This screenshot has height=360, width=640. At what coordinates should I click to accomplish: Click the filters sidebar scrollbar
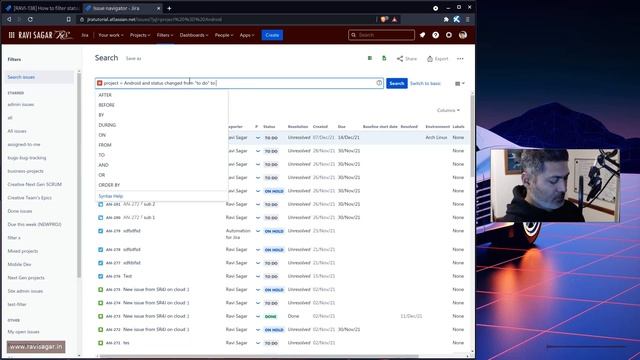[79, 176]
